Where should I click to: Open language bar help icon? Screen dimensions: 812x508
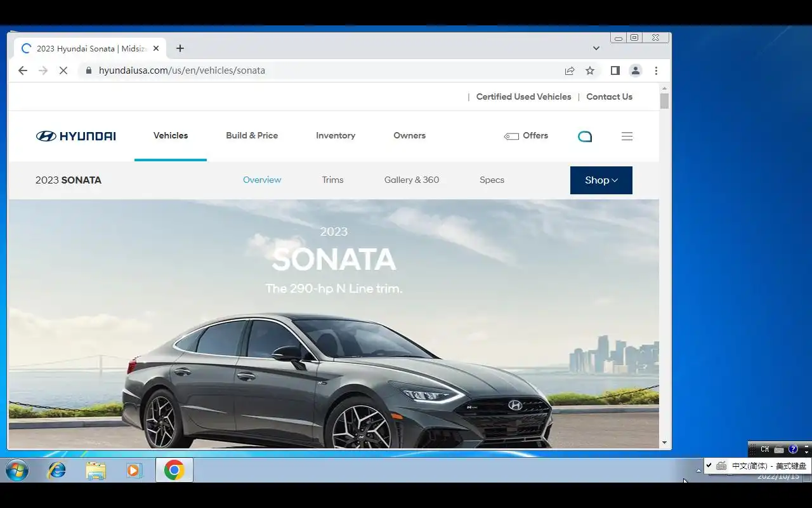point(793,449)
